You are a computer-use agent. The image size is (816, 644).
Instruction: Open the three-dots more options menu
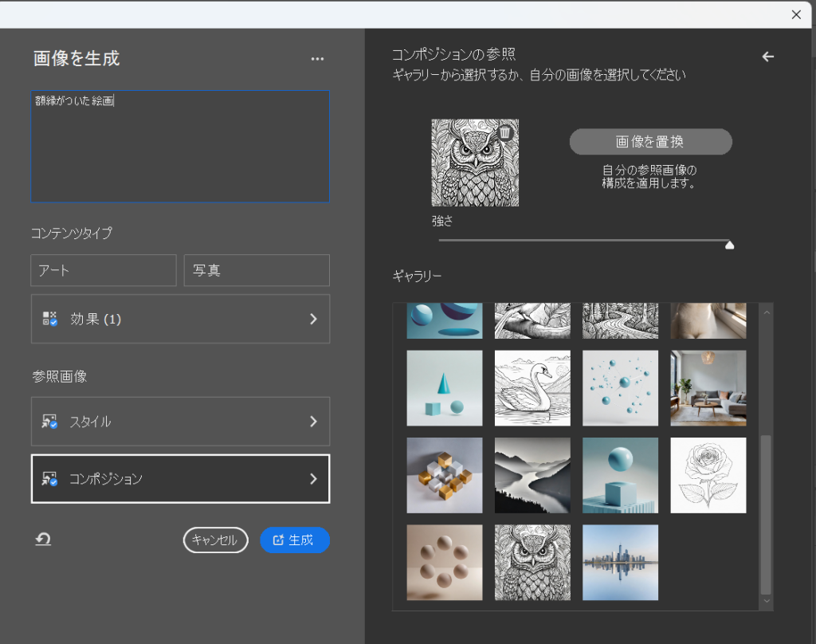(x=317, y=59)
